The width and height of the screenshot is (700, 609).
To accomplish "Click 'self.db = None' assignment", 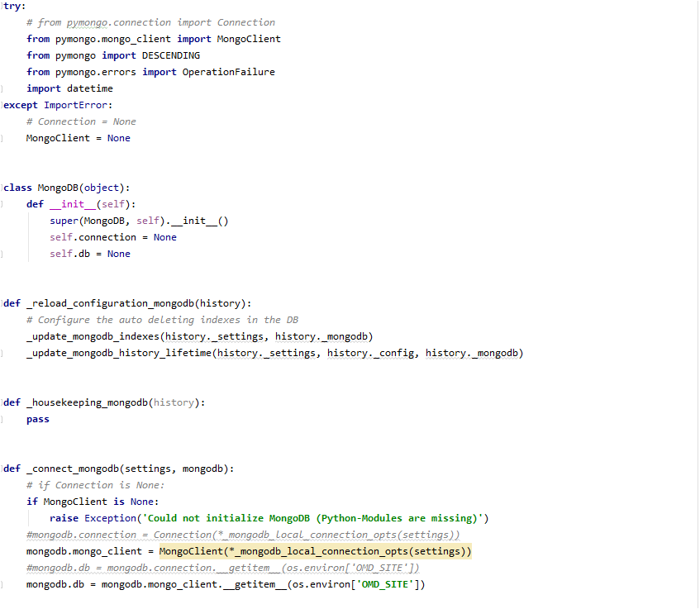I will tap(90, 254).
